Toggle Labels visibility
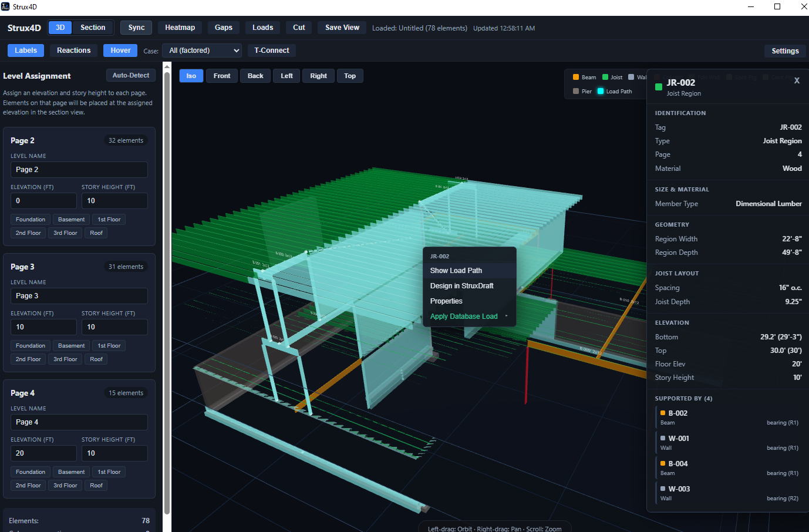This screenshot has height=532, width=809. pos(26,50)
